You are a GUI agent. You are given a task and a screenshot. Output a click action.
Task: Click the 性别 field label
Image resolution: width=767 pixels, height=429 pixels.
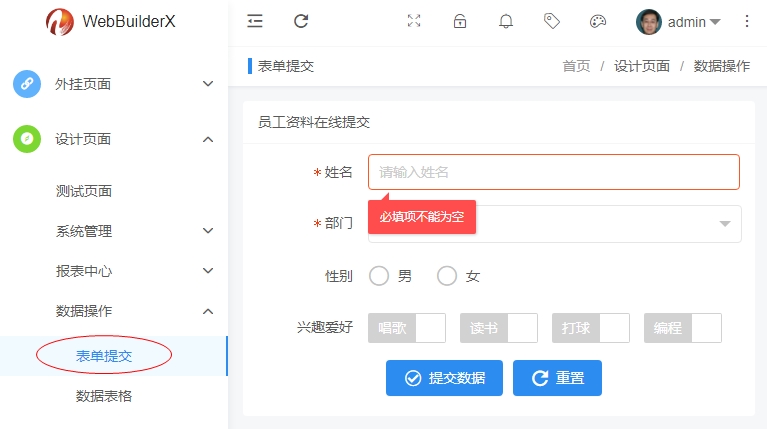[338, 276]
